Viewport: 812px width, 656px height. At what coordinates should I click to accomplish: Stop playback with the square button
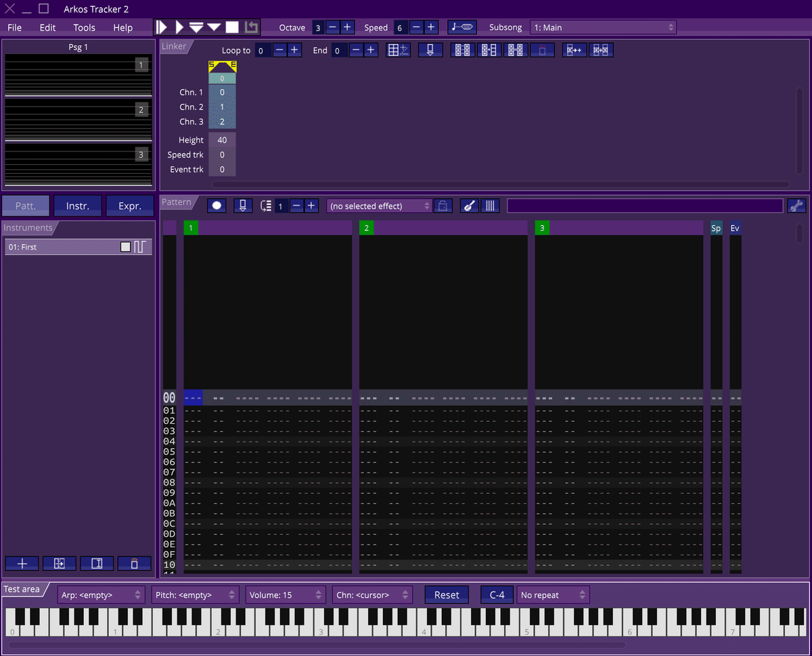[232, 27]
